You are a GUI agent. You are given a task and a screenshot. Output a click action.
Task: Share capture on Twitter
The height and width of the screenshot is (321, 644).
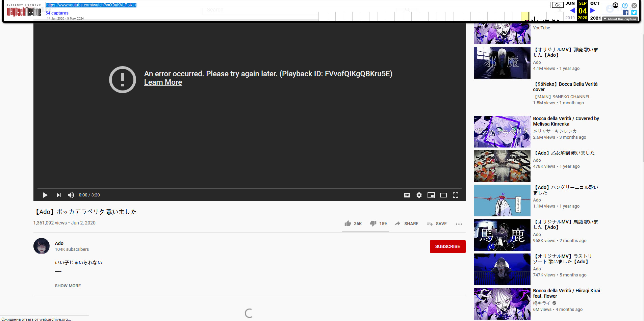634,12
